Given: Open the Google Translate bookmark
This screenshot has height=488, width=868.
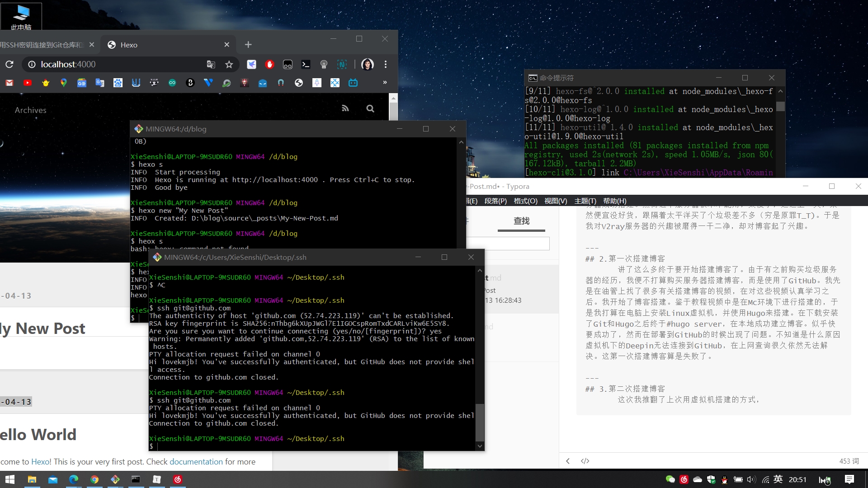Looking at the screenshot, I should point(100,83).
